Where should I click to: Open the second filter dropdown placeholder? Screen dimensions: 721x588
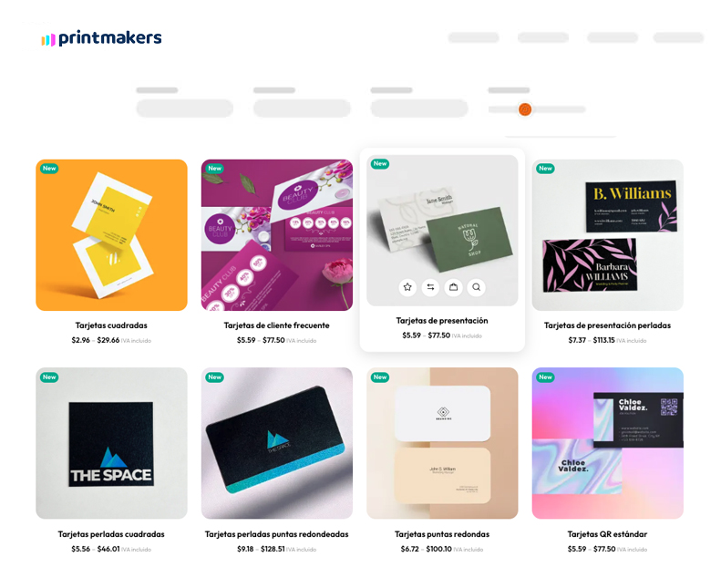(x=302, y=108)
